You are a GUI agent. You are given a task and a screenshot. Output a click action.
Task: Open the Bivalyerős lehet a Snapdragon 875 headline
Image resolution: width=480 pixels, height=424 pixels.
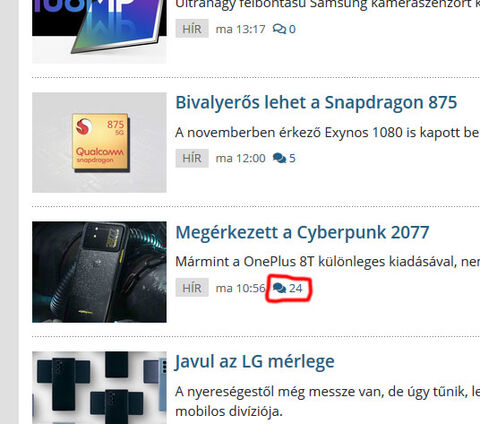pyautogui.click(x=316, y=102)
